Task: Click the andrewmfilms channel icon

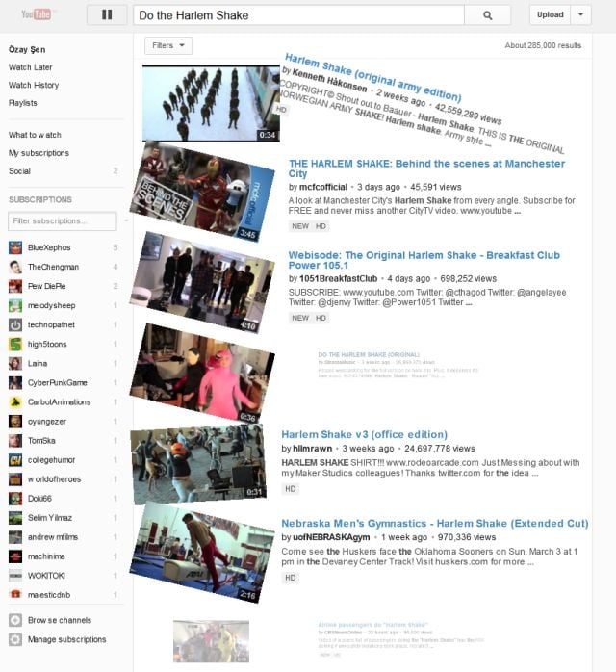Action: click(x=15, y=537)
